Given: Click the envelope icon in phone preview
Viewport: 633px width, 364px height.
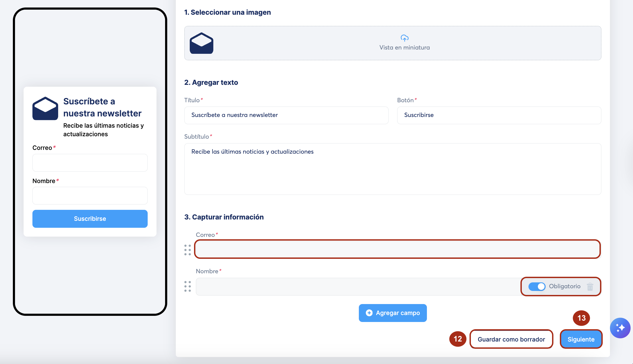Looking at the screenshot, I should pyautogui.click(x=45, y=108).
